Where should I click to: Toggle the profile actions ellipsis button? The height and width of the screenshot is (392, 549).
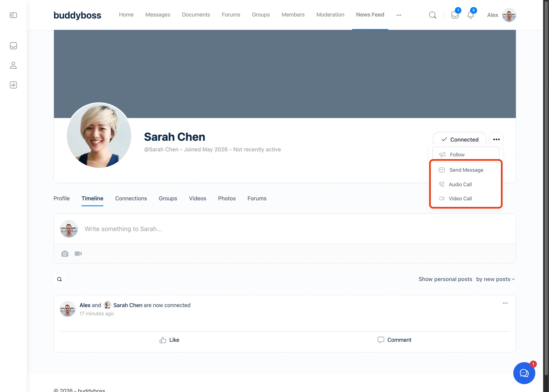pyautogui.click(x=496, y=139)
